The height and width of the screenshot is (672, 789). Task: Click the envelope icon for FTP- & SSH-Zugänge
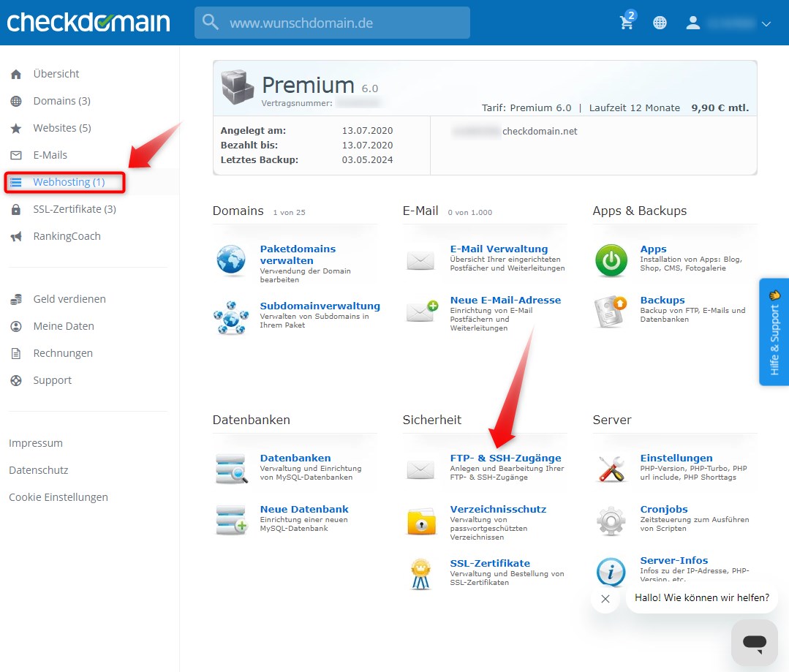coord(420,469)
